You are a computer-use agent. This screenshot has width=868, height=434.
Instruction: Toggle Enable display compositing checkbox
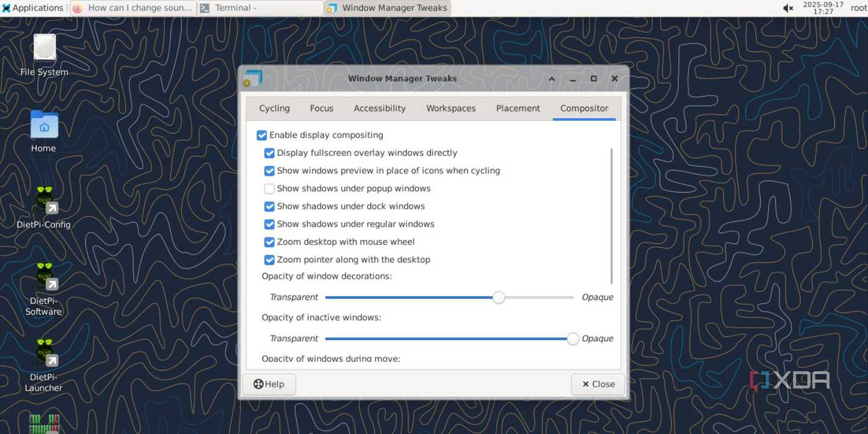262,136
